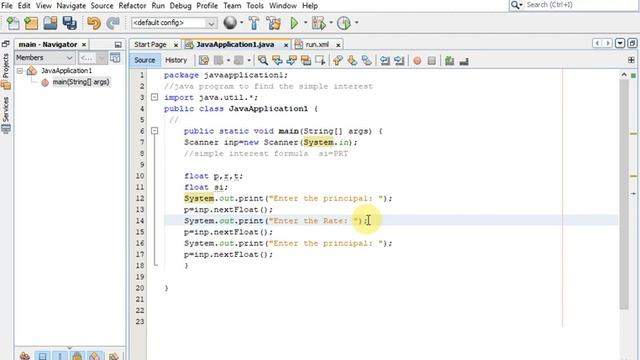Collapse the import fold on line 3
This screenshot has height=360, width=640.
154,98
